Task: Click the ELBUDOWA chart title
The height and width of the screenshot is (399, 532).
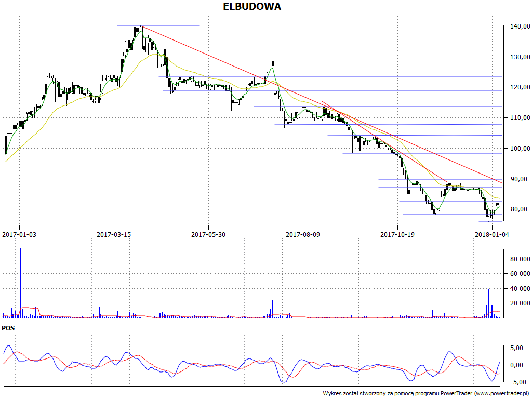Action: pos(252,6)
